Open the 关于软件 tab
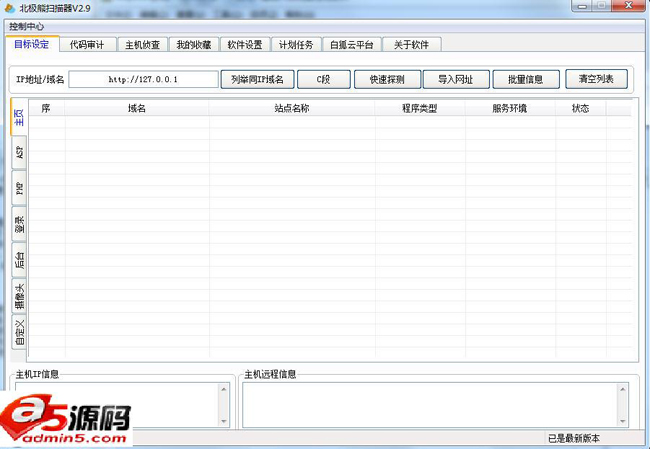The height and width of the screenshot is (449, 650). coord(411,44)
